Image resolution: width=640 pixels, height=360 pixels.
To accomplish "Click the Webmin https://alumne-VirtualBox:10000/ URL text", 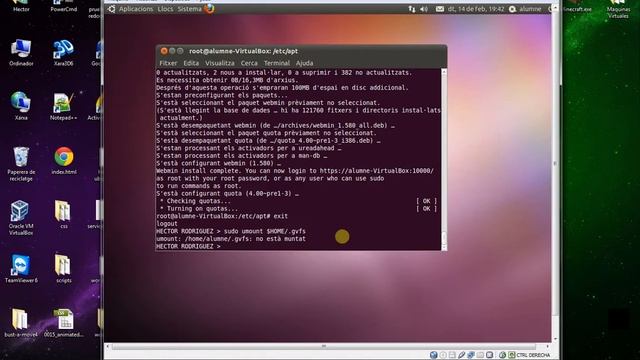I will point(376,171).
